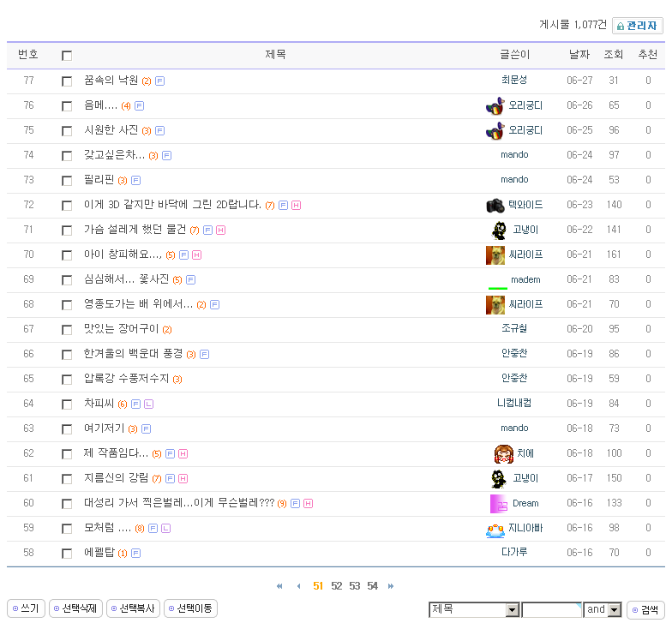The image size is (672, 629).
Task: Open post titled 맛있는 장어구이
Action: click(x=122, y=329)
